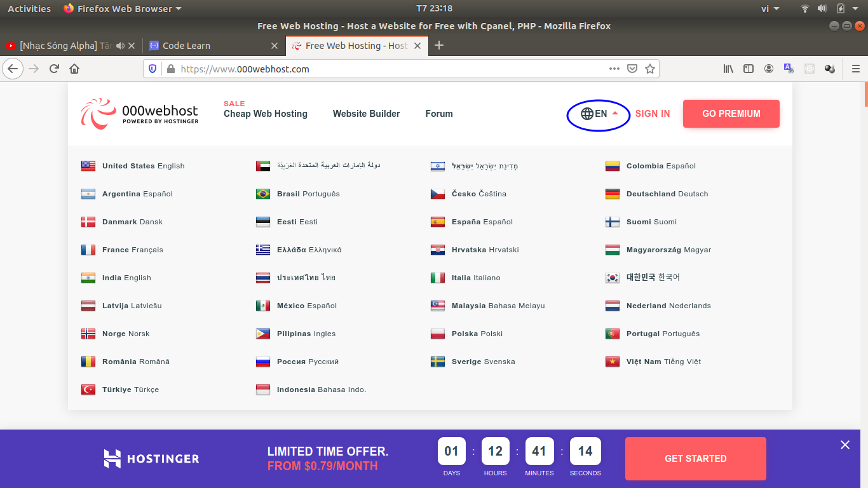Reload the page with refresh icon

click(x=54, y=69)
